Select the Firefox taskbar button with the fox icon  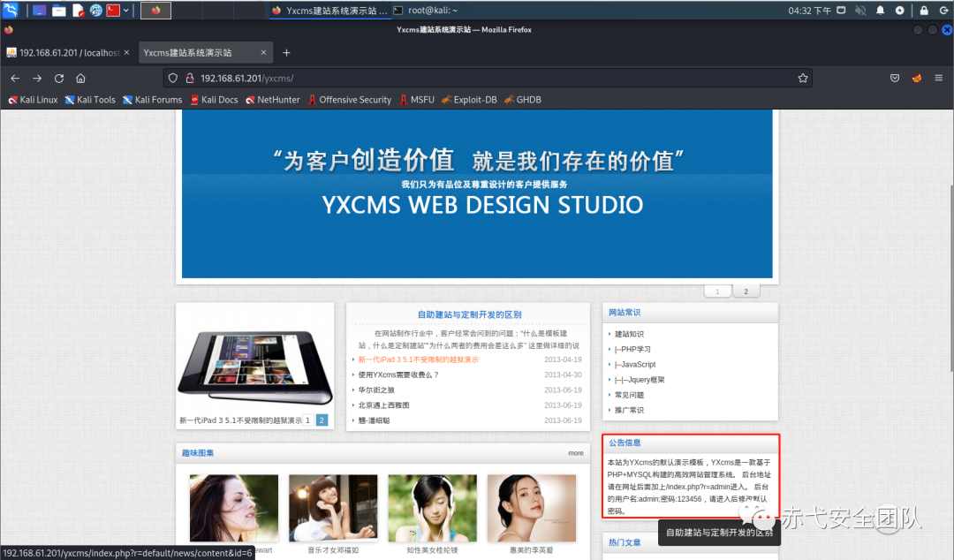pyautogui.click(x=155, y=11)
